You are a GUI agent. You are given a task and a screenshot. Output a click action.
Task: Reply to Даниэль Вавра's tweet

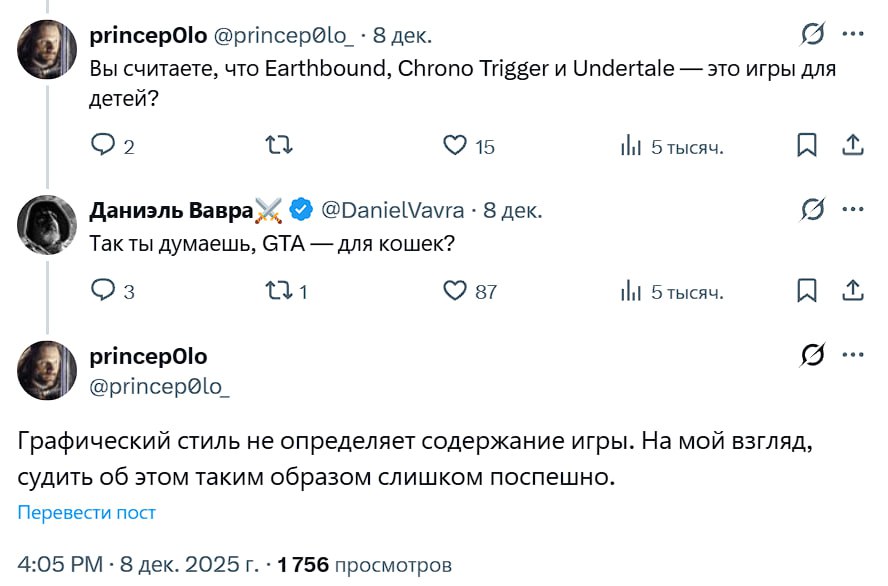tap(105, 291)
